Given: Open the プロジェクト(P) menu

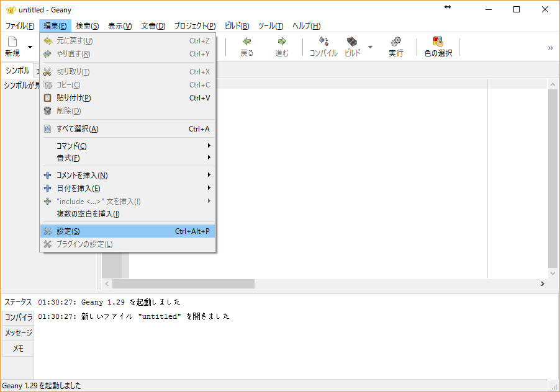Looking at the screenshot, I should pyautogui.click(x=195, y=25).
